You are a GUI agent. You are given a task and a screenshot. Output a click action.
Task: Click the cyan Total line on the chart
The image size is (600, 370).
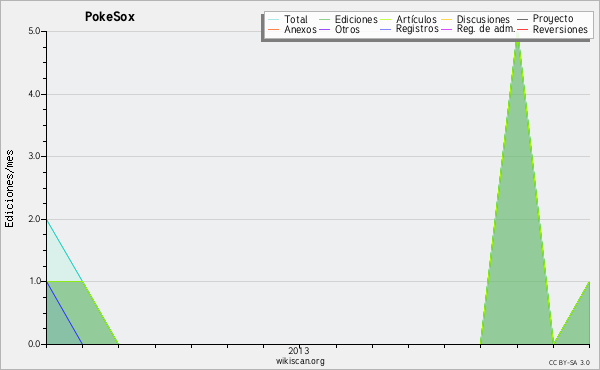64,250
